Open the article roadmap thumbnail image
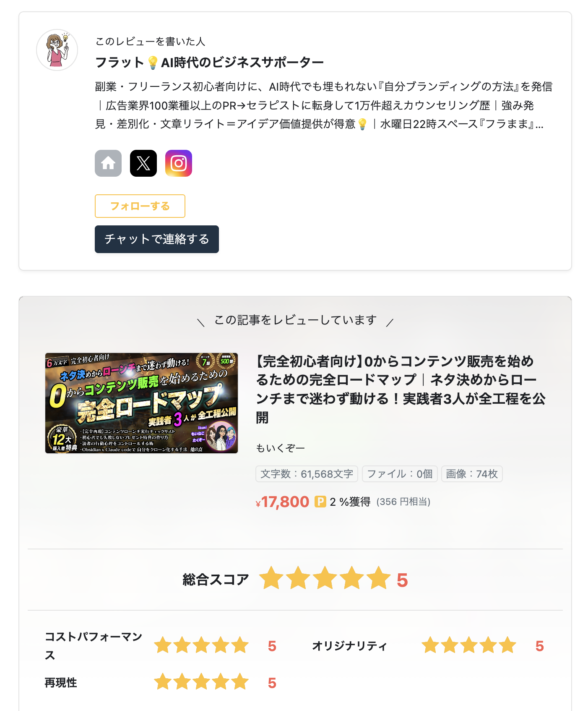The width and height of the screenshot is (588, 711). [x=142, y=403]
